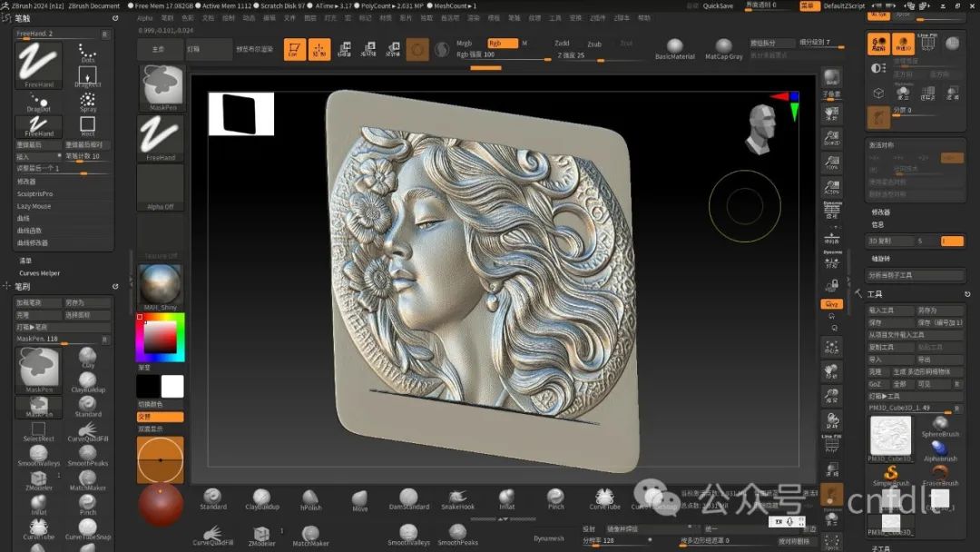Select the Spray stroke type
Screen dimensions: 980x552
(x=87, y=103)
